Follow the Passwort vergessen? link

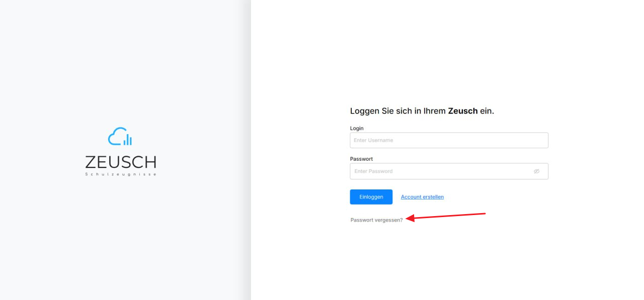coord(376,220)
